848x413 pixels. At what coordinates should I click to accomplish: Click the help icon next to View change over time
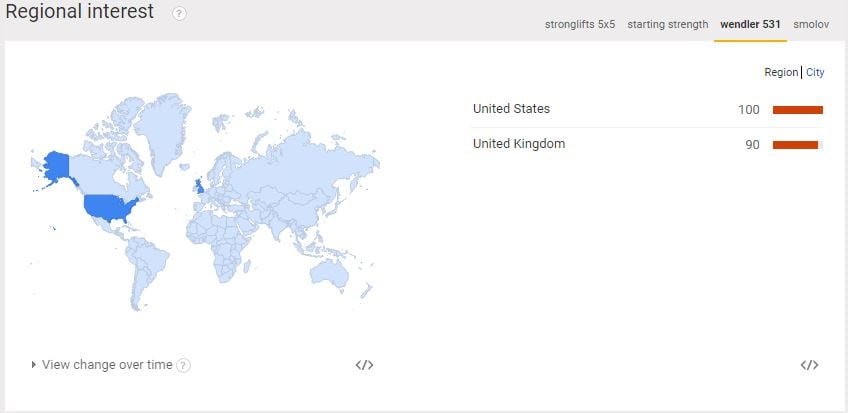[183, 365]
